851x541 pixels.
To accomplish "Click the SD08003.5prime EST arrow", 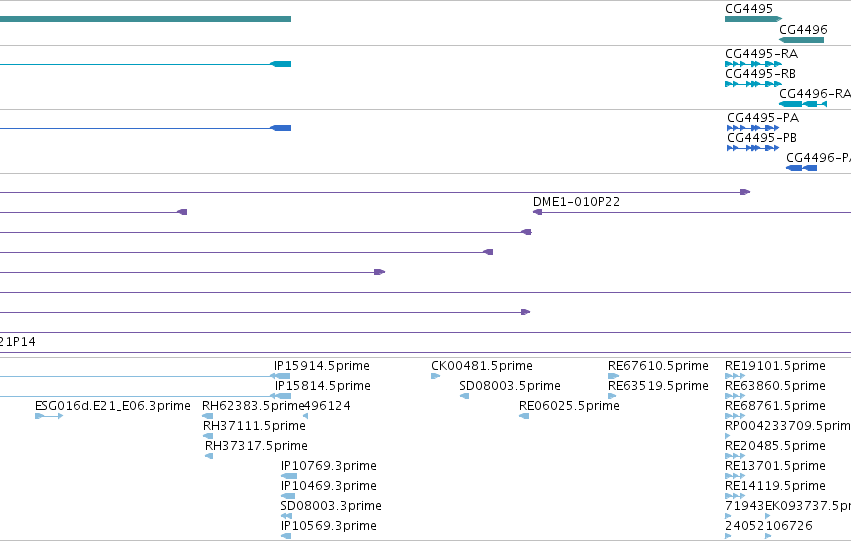I will pos(464,396).
